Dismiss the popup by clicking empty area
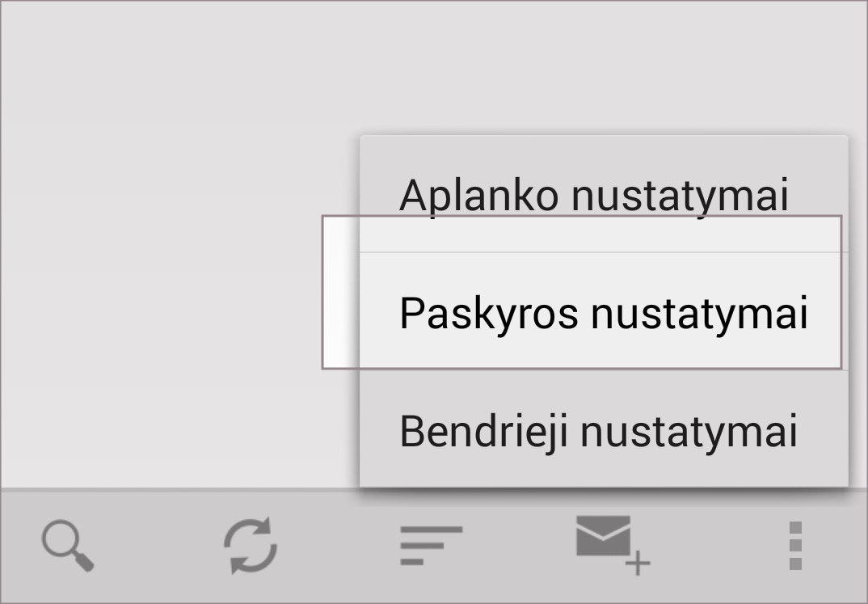868x604 pixels. tap(162, 243)
